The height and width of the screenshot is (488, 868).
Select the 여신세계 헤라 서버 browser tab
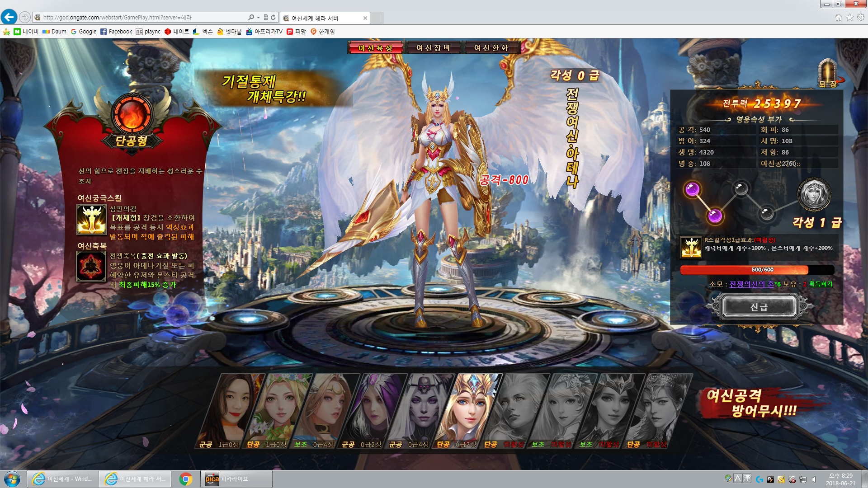(325, 18)
